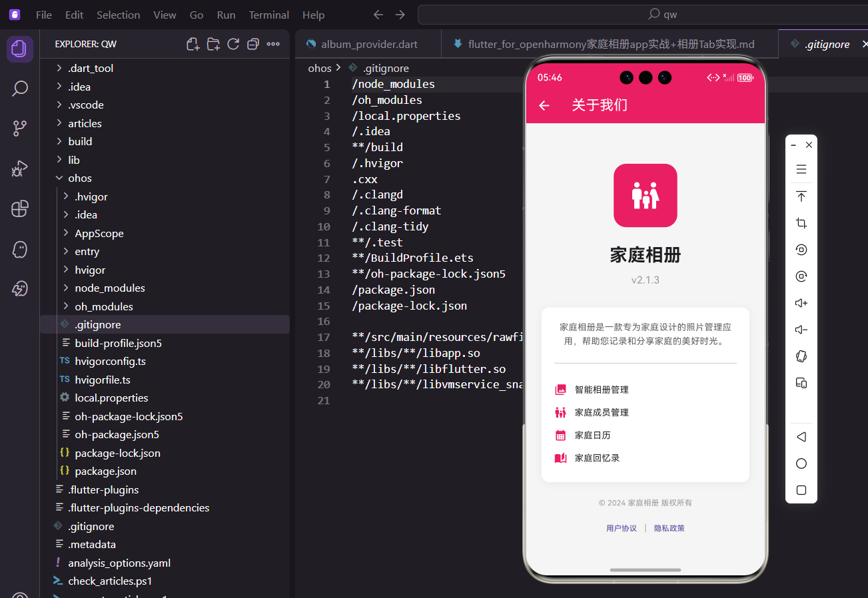This screenshot has width=868, height=598.
Task: Click the emulator always-on-top arrow icon
Action: tap(801, 196)
